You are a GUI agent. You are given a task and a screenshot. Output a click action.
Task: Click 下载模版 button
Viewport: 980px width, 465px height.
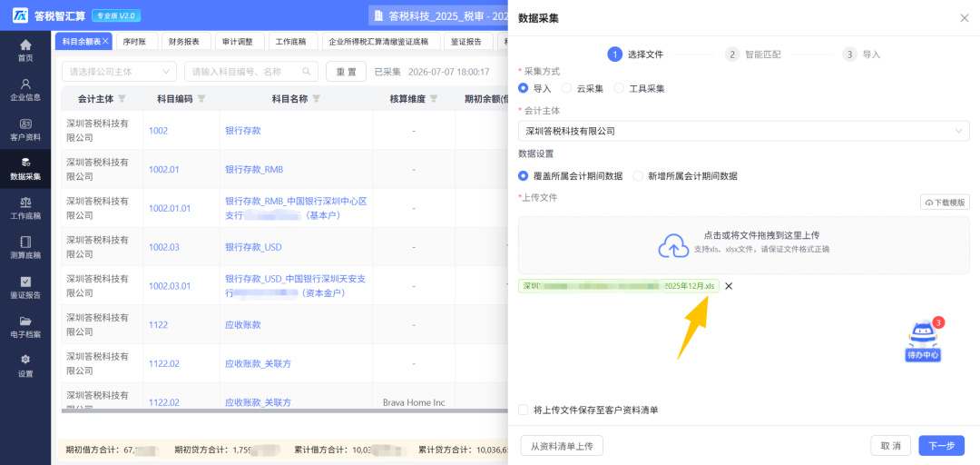945,203
